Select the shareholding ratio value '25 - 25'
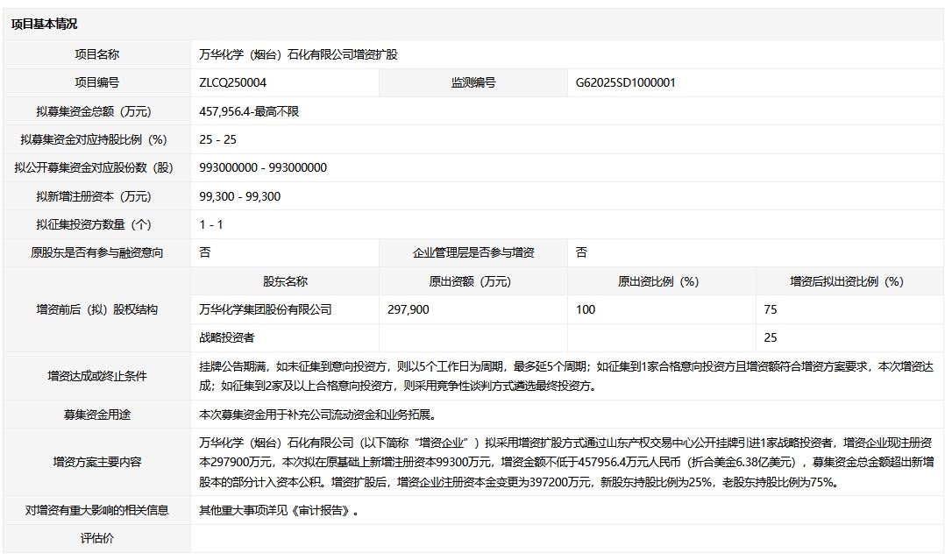Screen dimensions: 945x560 [217, 139]
